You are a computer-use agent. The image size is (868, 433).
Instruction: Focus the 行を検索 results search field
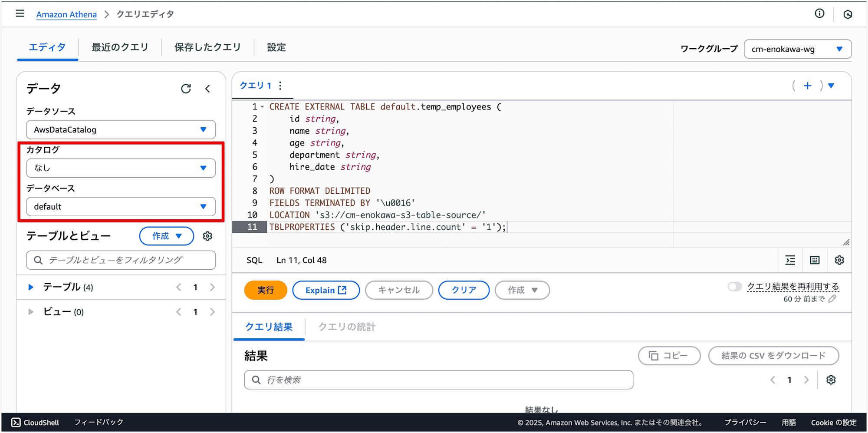[x=439, y=380]
